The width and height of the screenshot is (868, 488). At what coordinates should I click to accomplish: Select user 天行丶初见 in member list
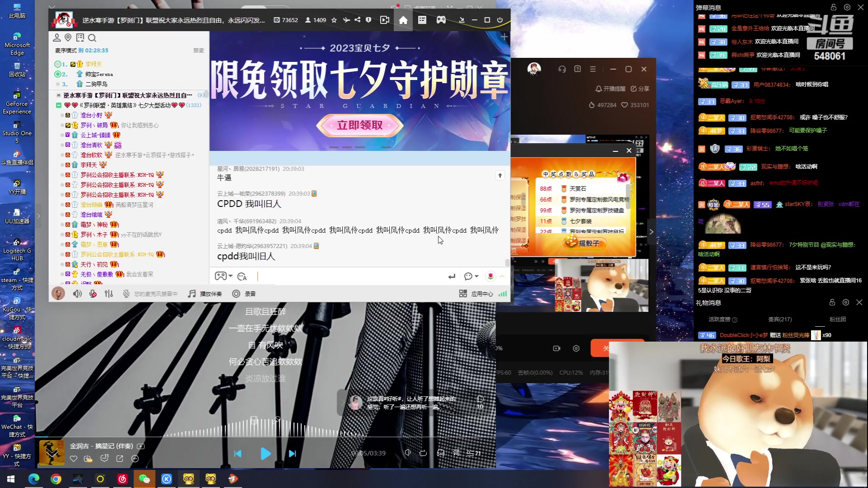point(94,264)
